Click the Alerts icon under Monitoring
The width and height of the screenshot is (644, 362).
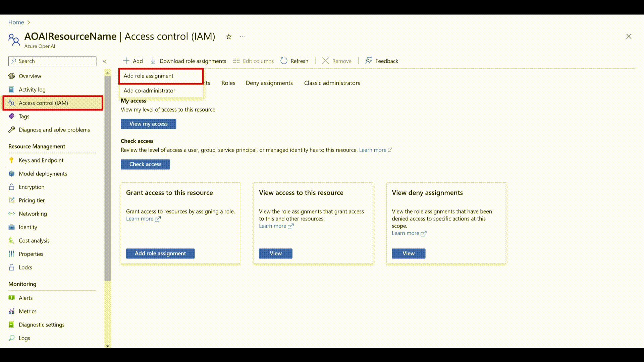coord(12,298)
